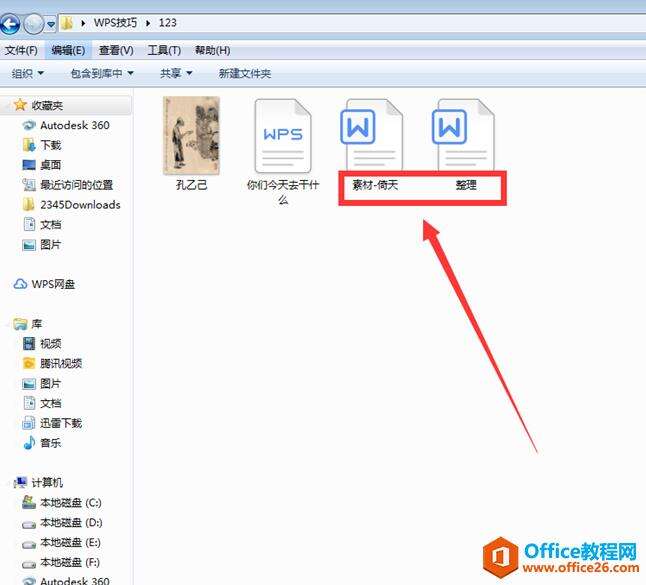Viewport: 646px width, 585px height.
Task: Click the 本地磁盘 (C:) drive icon
Action: [x=29, y=502]
